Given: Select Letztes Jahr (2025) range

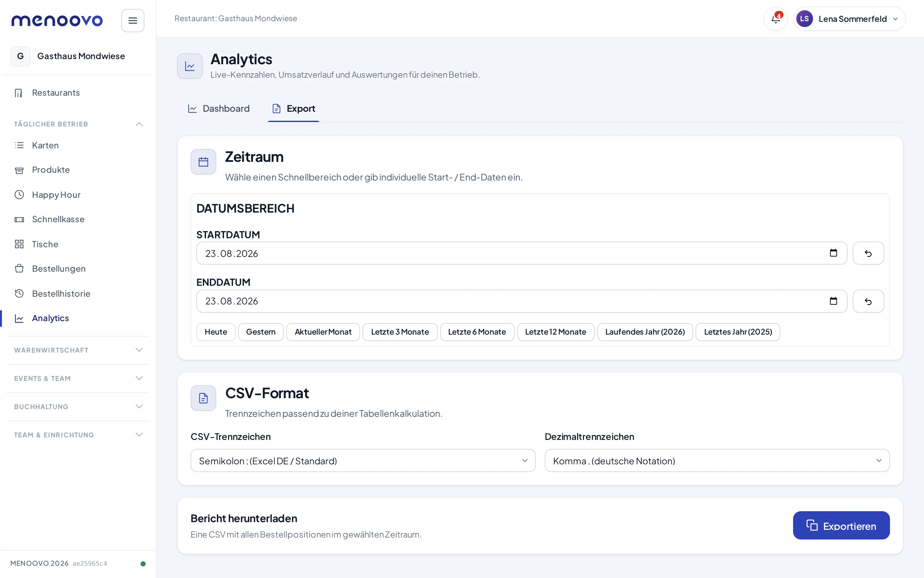Looking at the screenshot, I should pos(738,332).
